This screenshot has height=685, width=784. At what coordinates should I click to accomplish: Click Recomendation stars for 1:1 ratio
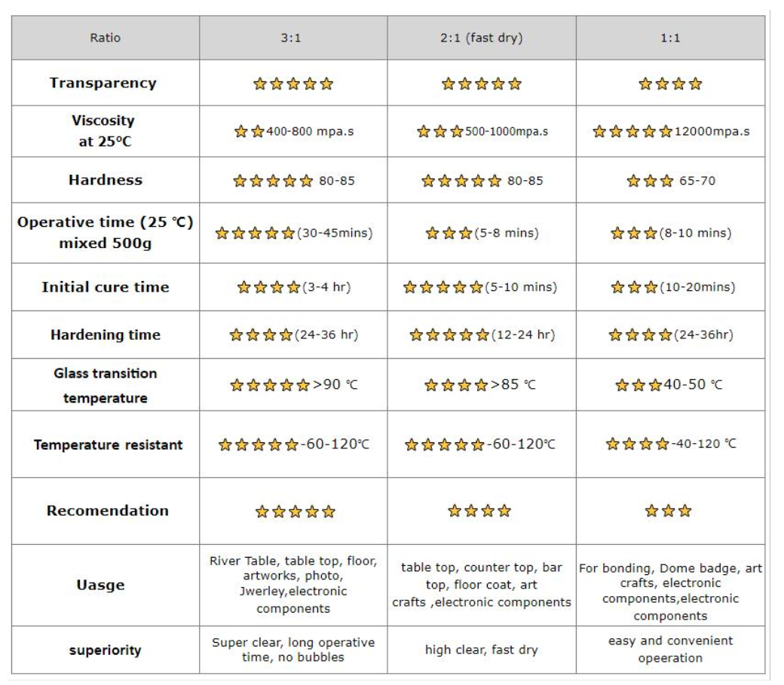[x=668, y=511]
